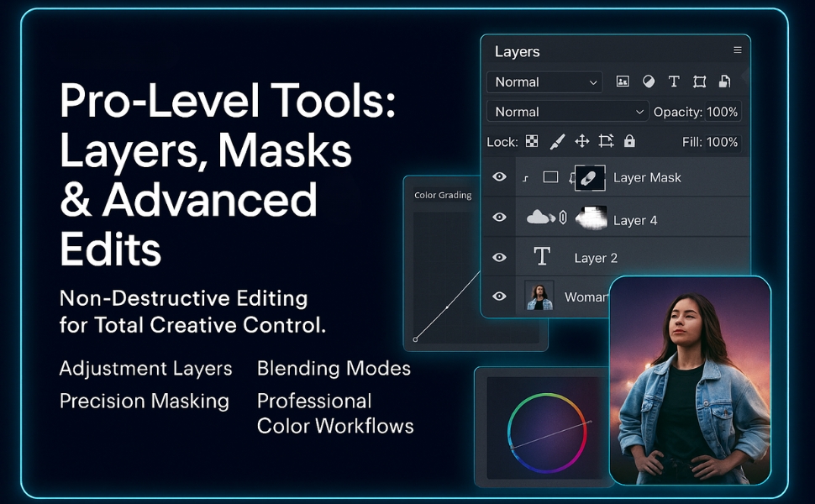Toggle visibility of the Woman layer
Image resolution: width=815 pixels, height=504 pixels.
click(x=500, y=296)
